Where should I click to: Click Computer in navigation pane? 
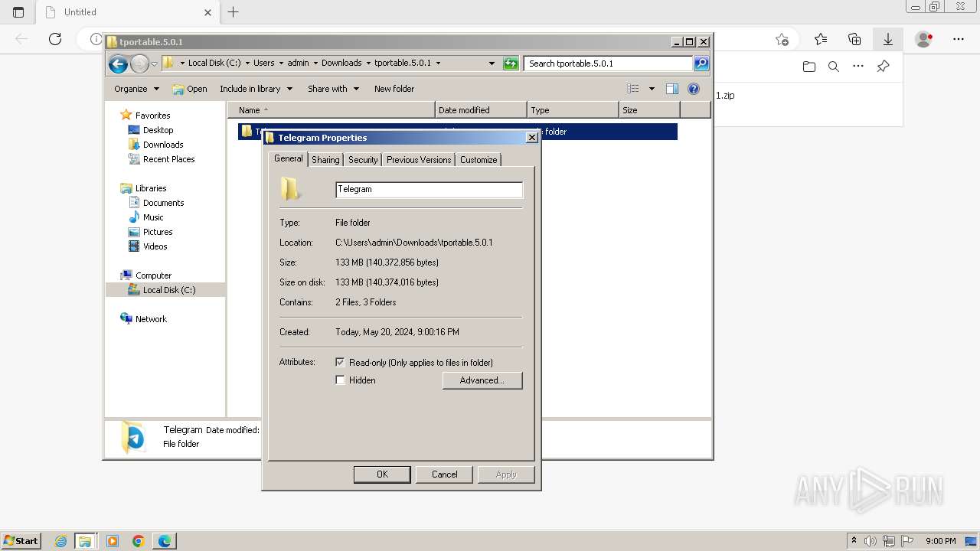click(153, 275)
